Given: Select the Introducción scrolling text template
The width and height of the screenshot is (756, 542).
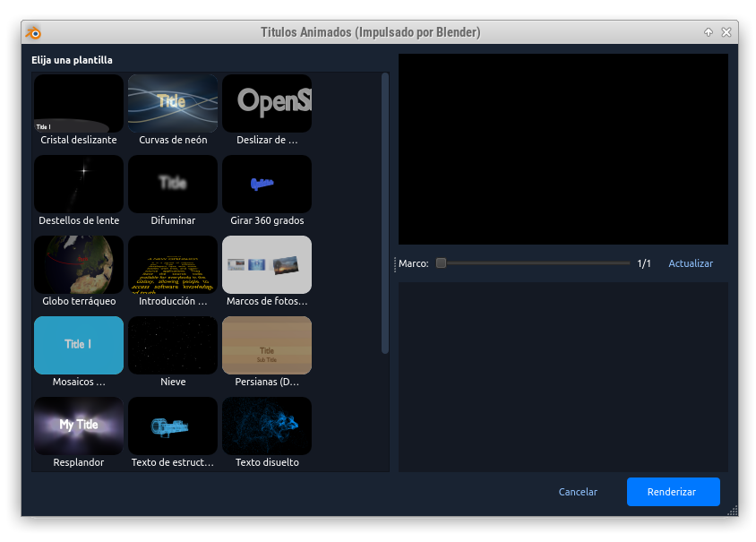Looking at the screenshot, I should pyautogui.click(x=173, y=265).
